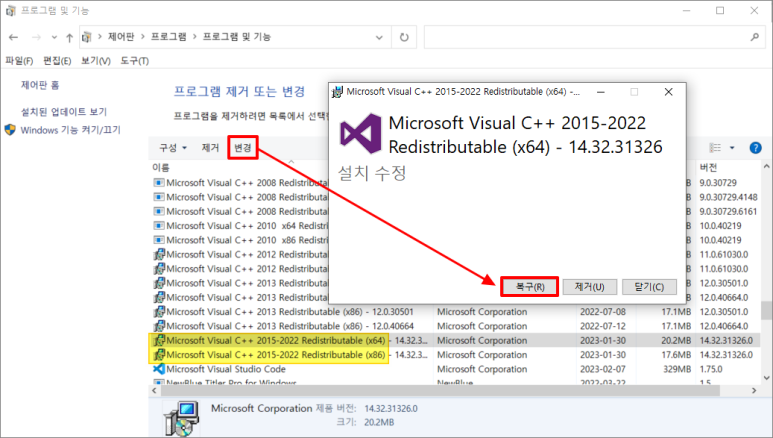Click the Visual Studio Code row icon
Screen dimensions: 773x438
tap(159, 369)
